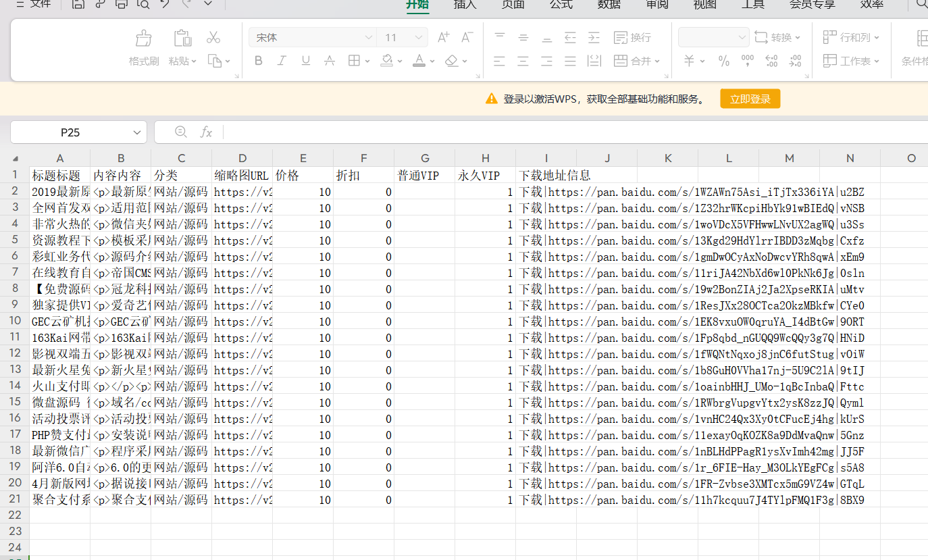Toggle Bold formatting
928x560 pixels.
coord(258,61)
